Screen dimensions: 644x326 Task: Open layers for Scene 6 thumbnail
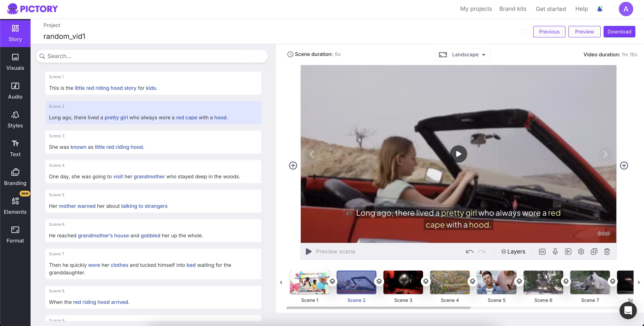tap(566, 281)
